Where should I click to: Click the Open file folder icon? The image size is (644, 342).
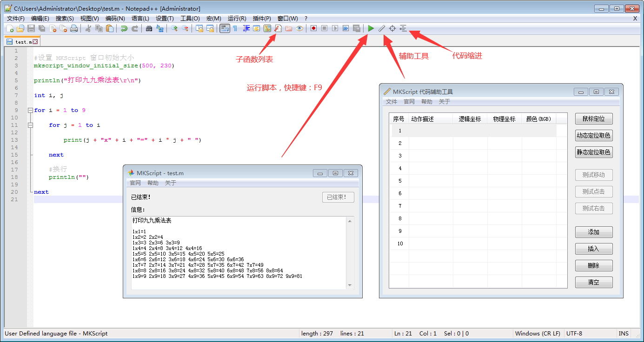pos(20,28)
